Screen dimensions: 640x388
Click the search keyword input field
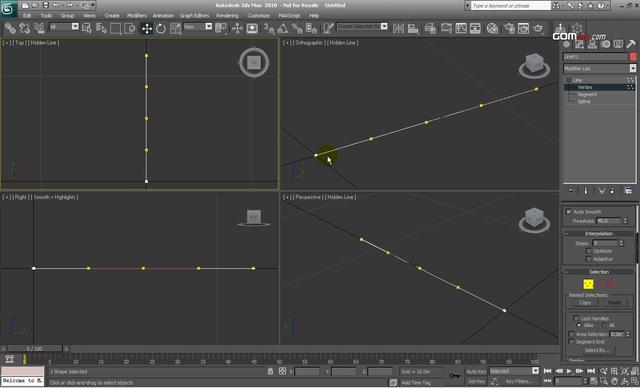coord(511,6)
